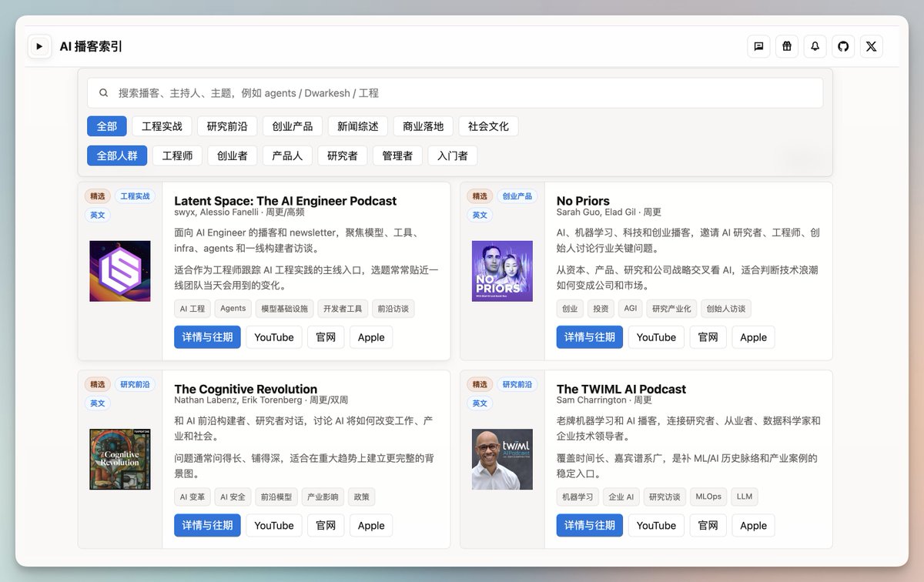Click the AI 工程 tag on Latent Space
924x582 pixels.
[x=192, y=309]
